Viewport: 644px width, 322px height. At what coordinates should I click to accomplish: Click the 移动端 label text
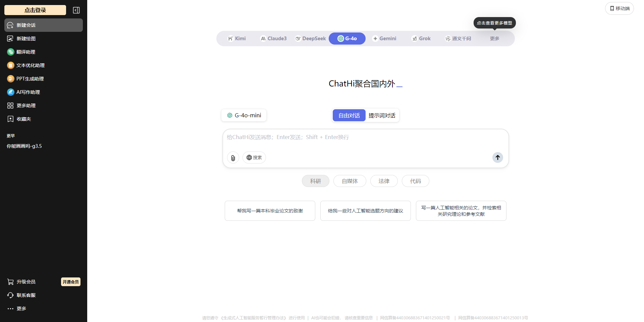click(623, 8)
